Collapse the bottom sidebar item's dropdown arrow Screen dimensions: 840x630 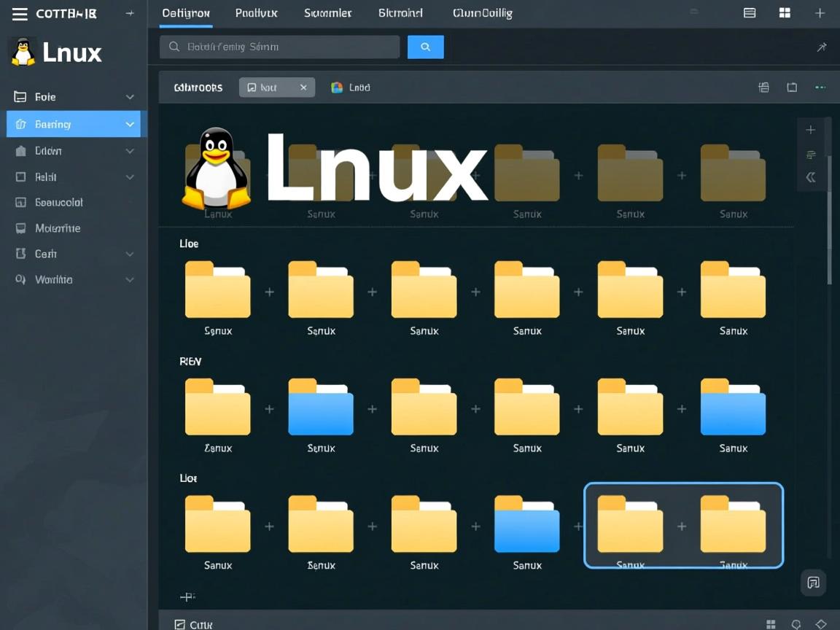point(130,279)
